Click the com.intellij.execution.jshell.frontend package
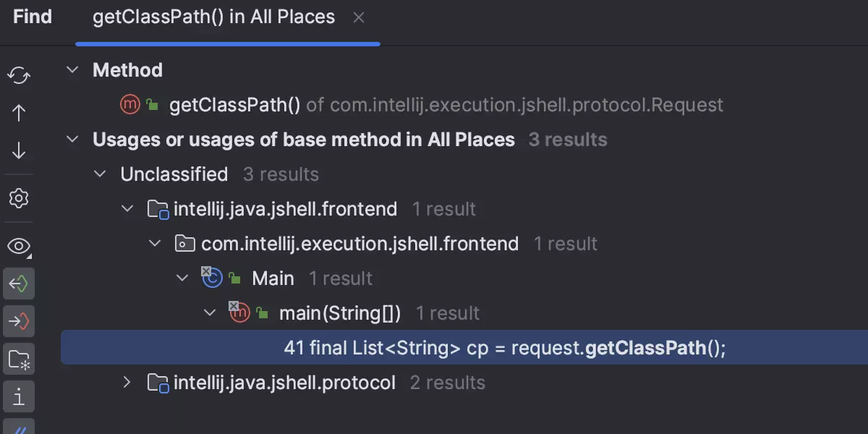868x434 pixels. [359, 244]
